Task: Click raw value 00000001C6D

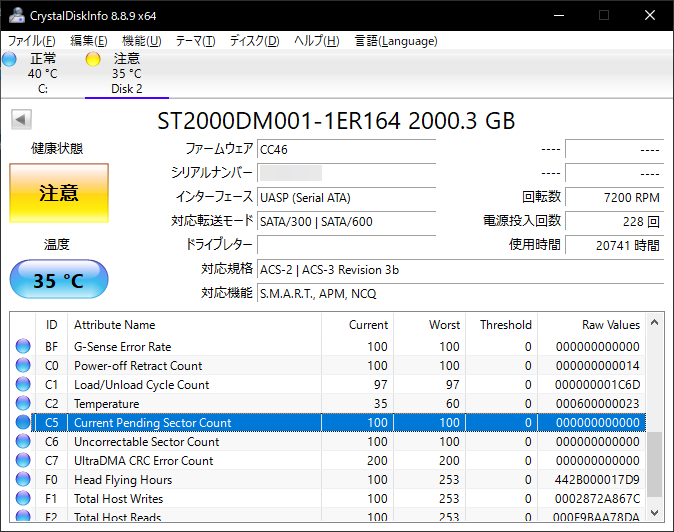Action: click(597, 385)
